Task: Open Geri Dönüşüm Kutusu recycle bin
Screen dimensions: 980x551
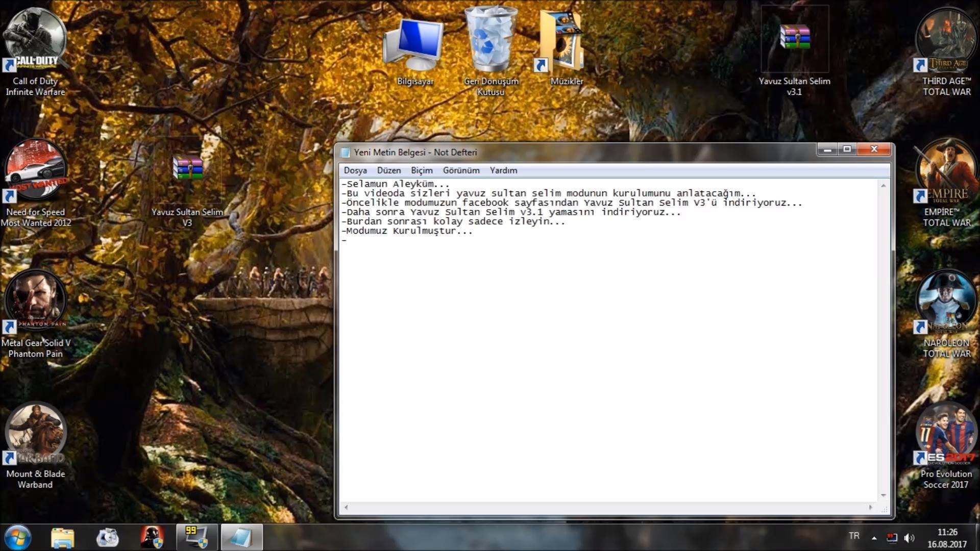Action: coord(491,51)
